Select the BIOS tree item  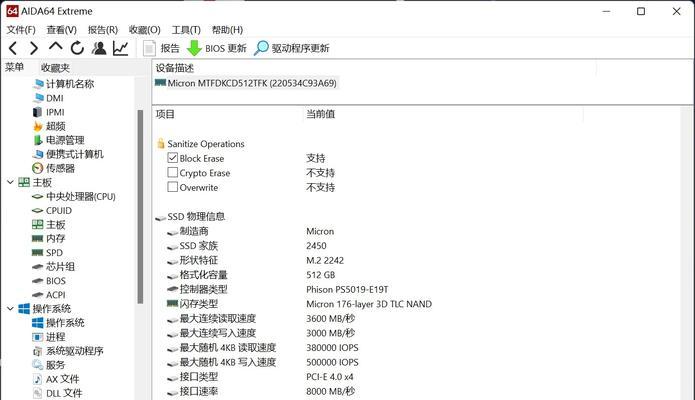click(x=56, y=281)
